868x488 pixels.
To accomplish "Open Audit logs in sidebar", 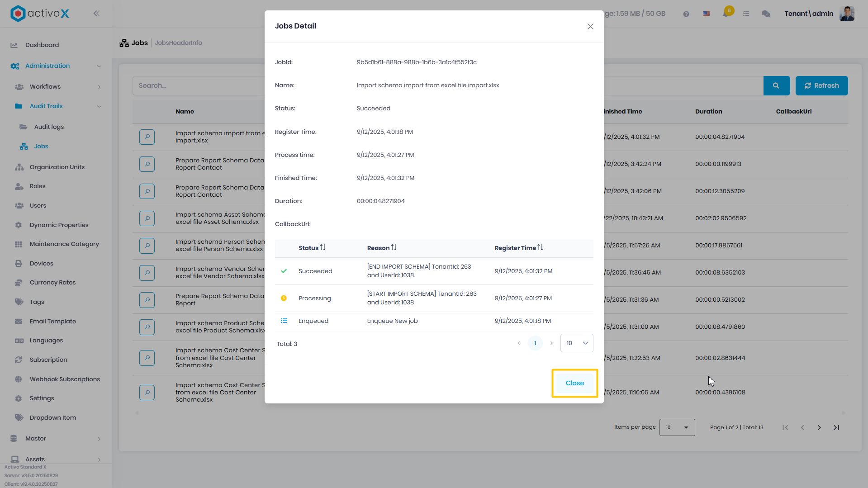I will (x=49, y=127).
